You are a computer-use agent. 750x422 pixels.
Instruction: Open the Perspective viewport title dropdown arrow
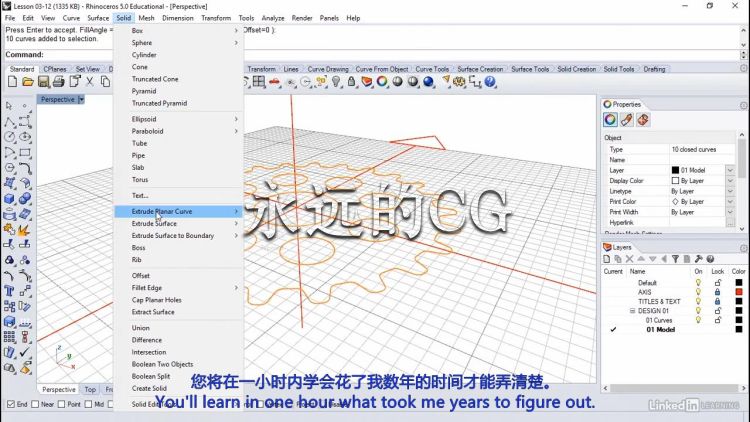[81, 100]
